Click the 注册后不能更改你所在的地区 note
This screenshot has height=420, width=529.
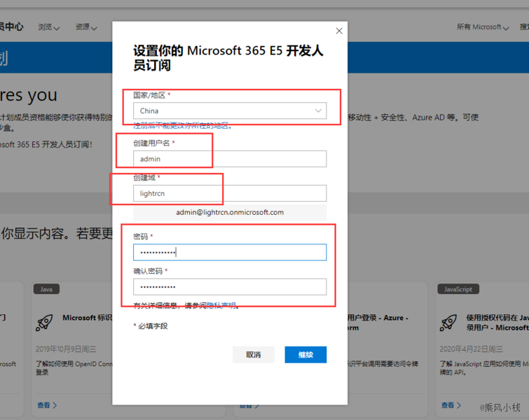click(x=183, y=126)
